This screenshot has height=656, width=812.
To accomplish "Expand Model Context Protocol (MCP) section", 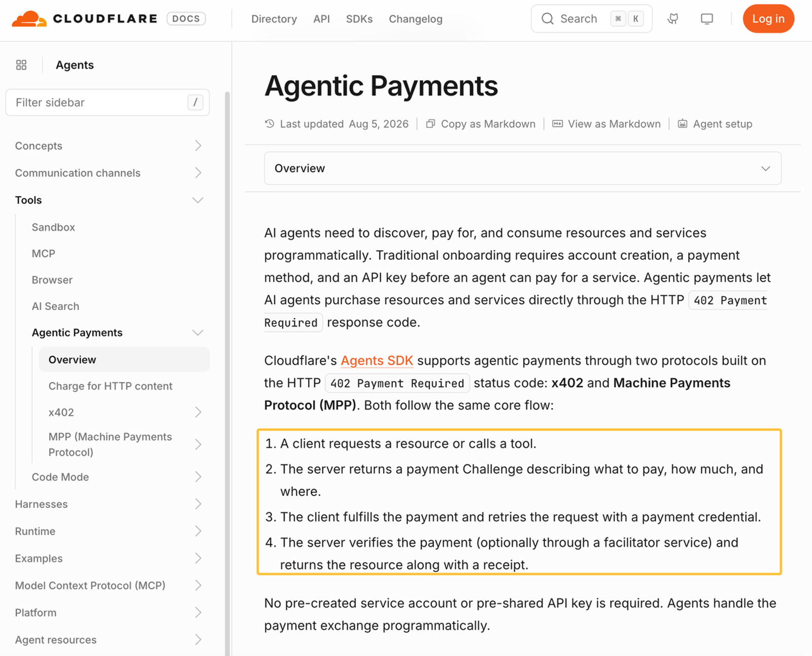I will pos(109,585).
